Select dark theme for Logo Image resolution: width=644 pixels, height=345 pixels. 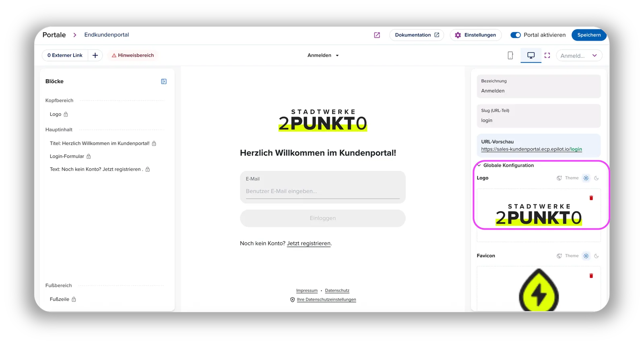point(597,178)
